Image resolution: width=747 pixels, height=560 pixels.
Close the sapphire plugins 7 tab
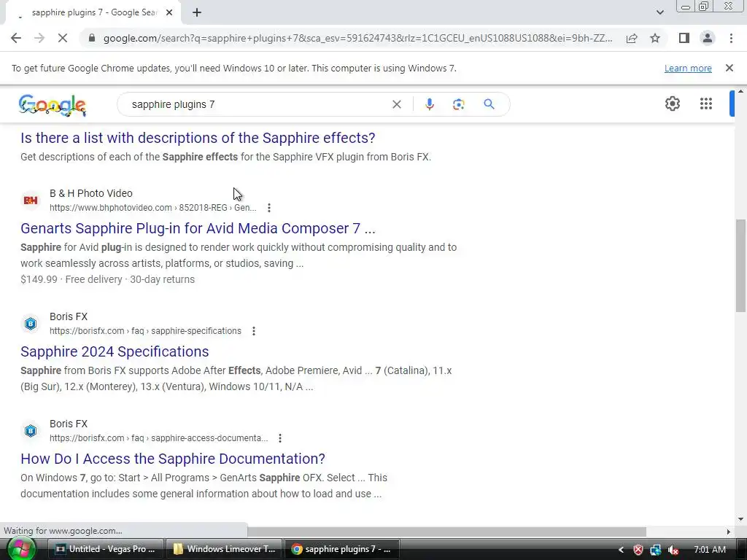[169, 13]
